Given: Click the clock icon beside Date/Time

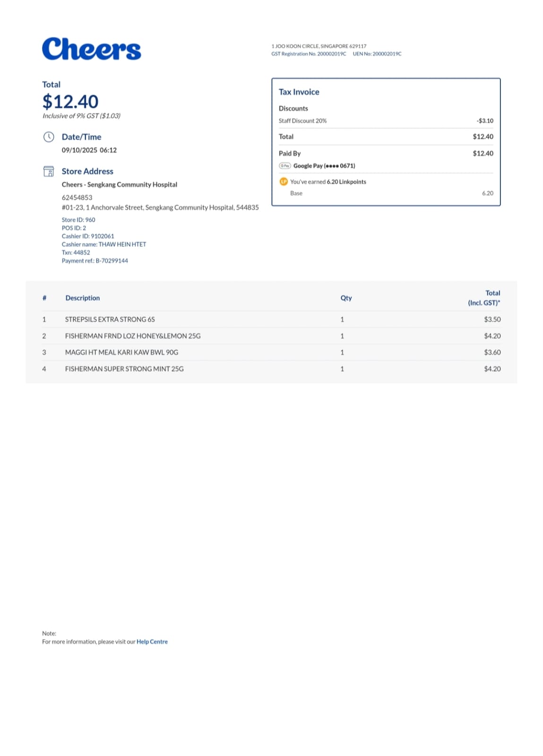Looking at the screenshot, I should pyautogui.click(x=49, y=137).
